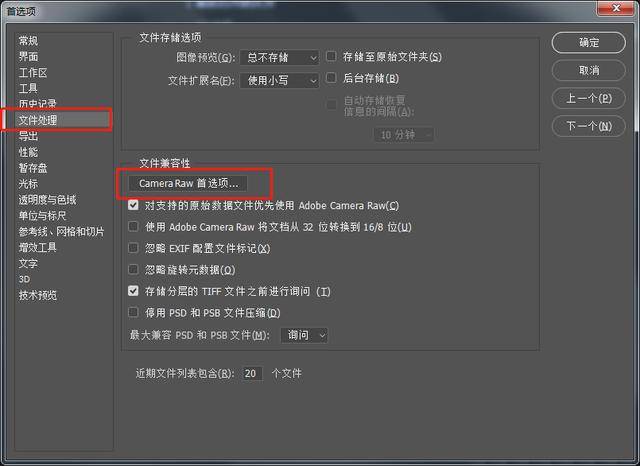Open the 图像预览 dropdown
This screenshot has height=466, width=640.
click(279, 58)
